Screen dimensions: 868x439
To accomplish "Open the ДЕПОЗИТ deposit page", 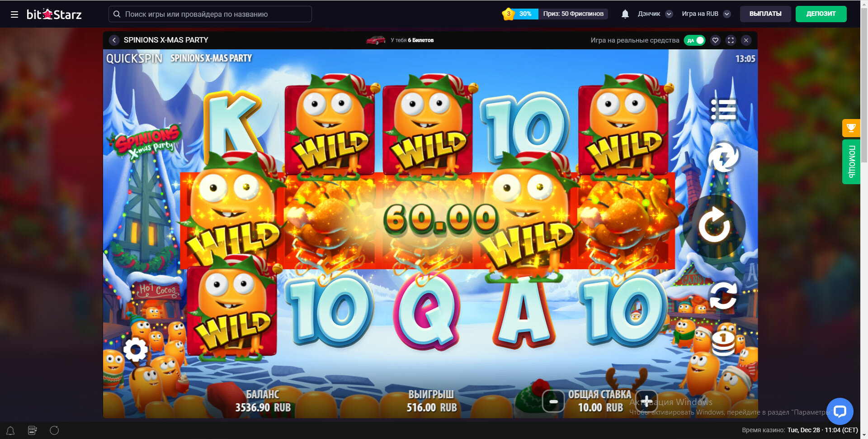I will [821, 14].
